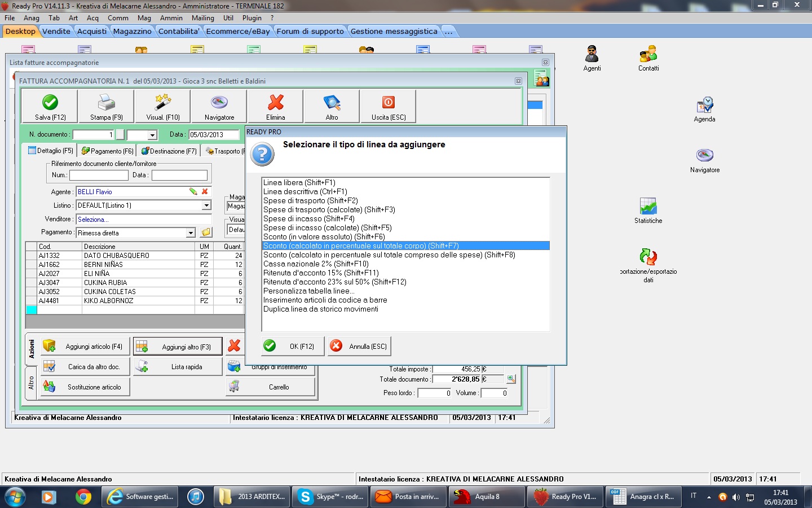The height and width of the screenshot is (508, 812).
Task: Open iTunes from the taskbar
Action: [x=196, y=497]
